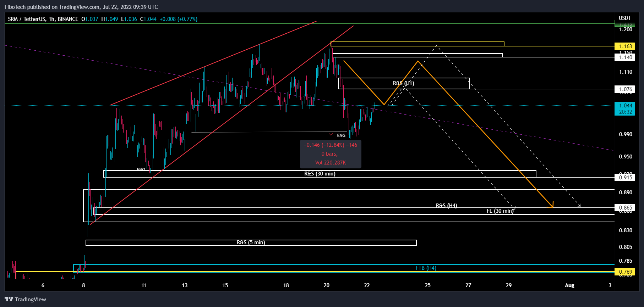Click the orange arrowhead at projection end
Viewport: 644px width, 307px height.
click(551, 205)
